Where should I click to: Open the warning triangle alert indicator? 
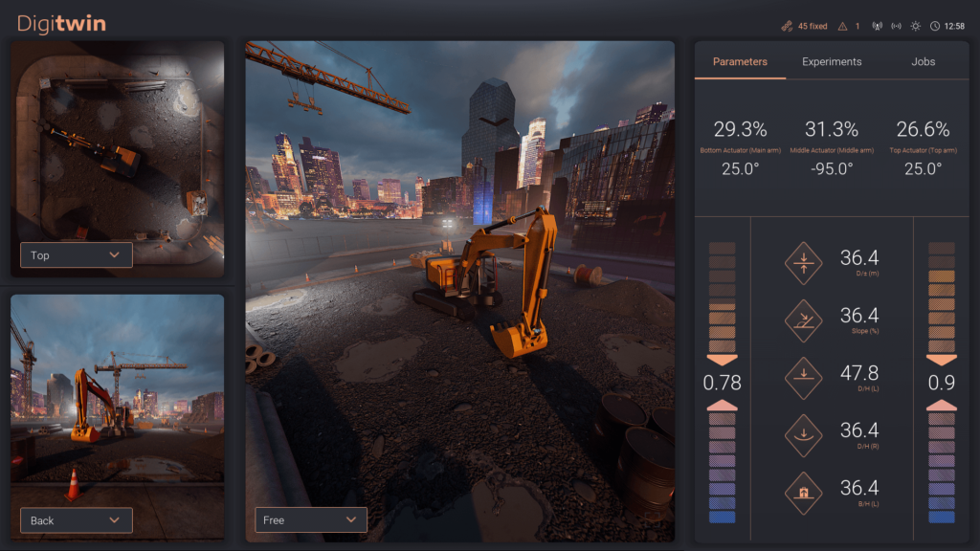click(842, 26)
